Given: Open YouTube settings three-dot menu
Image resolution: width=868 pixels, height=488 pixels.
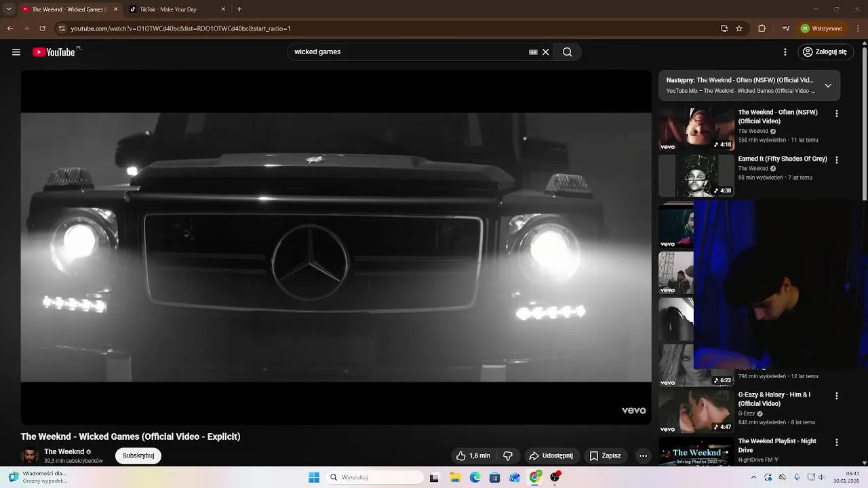Looking at the screenshot, I should (785, 52).
